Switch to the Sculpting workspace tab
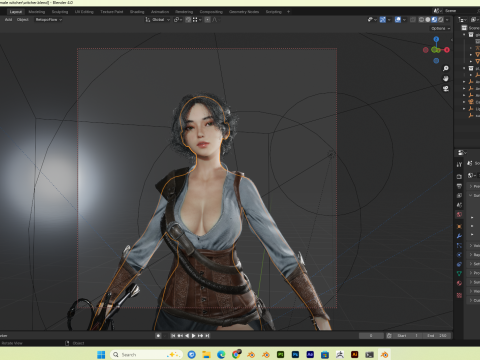 [x=60, y=12]
